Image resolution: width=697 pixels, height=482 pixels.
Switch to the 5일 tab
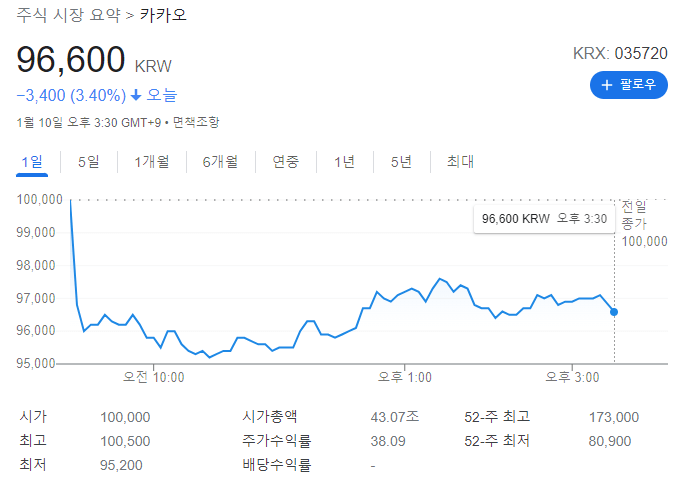click(88, 162)
